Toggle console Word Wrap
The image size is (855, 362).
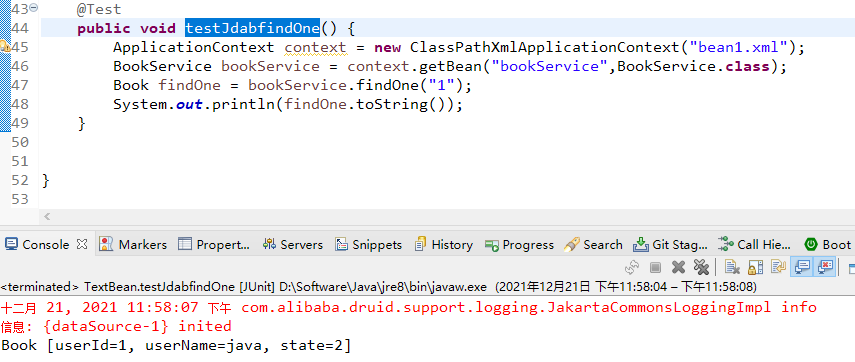pyautogui.click(x=778, y=267)
